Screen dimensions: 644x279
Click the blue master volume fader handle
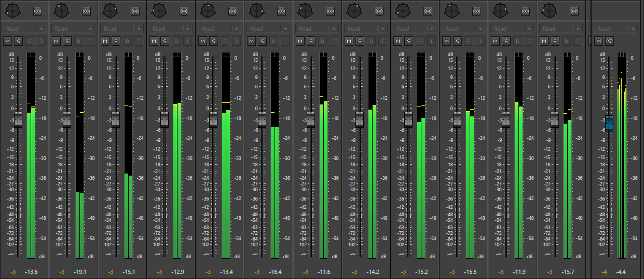[609, 123]
